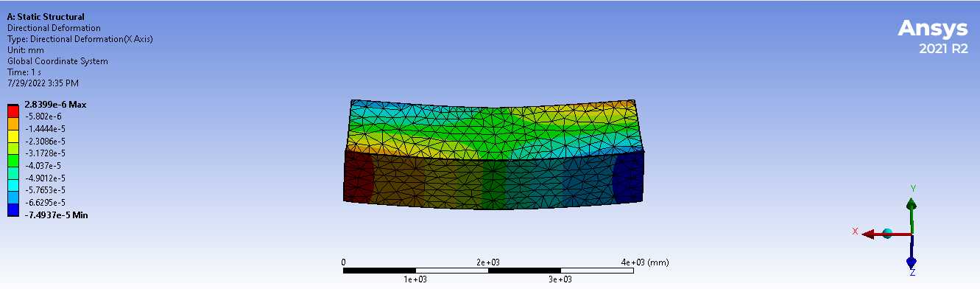This screenshot has width=980, height=289.
Task: Click the 'Type: Directional Deformation(X Axis)' line
Action: click(80, 39)
